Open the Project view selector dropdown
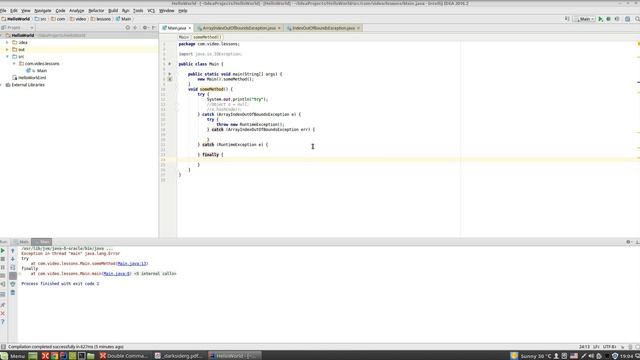The image size is (640, 360). point(18,28)
